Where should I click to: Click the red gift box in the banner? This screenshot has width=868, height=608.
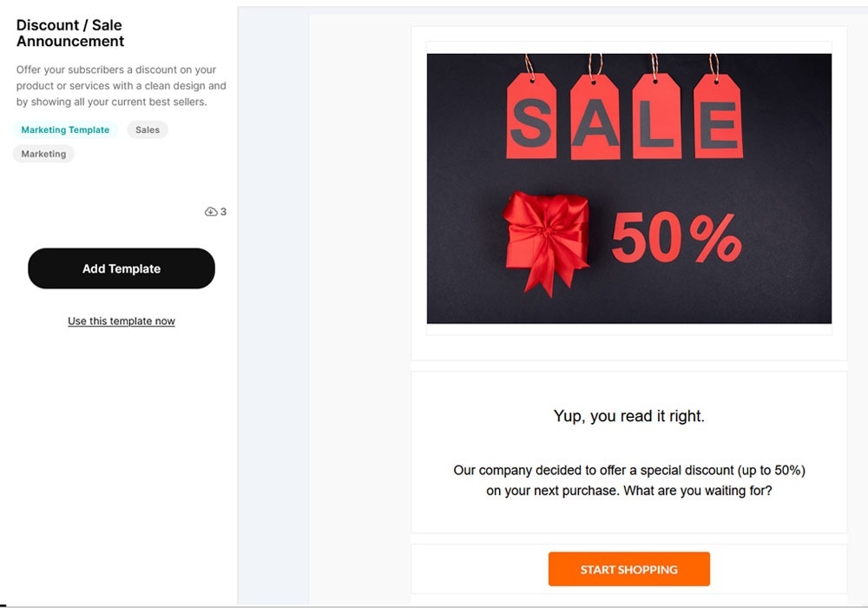click(x=546, y=241)
